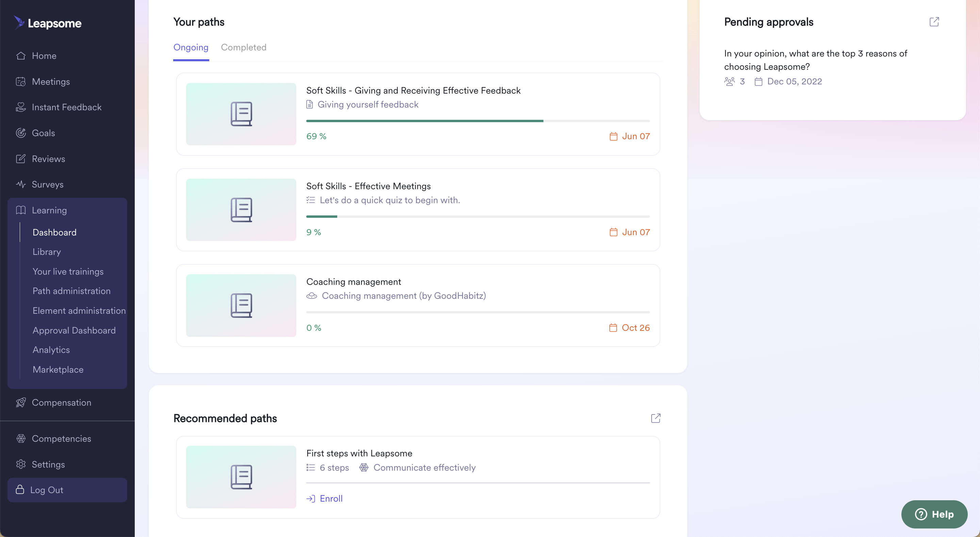Open First steps with Leapsome path
980x537 pixels.
pos(359,453)
